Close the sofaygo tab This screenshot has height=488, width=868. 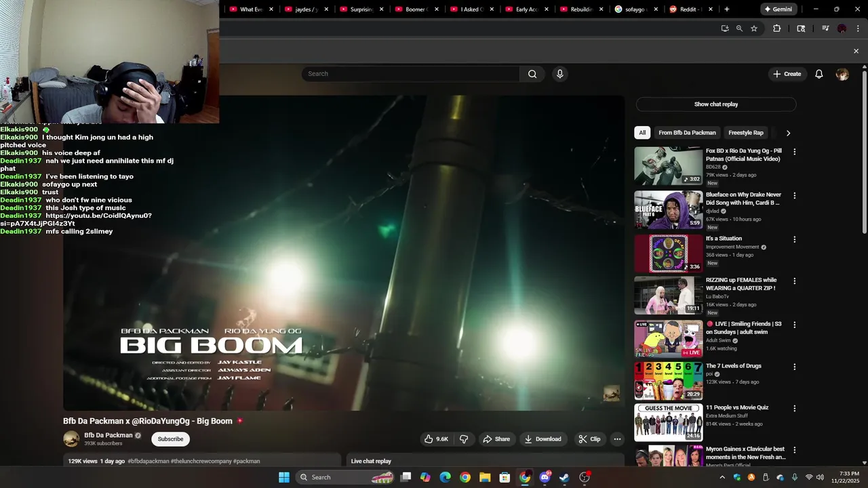657,9
